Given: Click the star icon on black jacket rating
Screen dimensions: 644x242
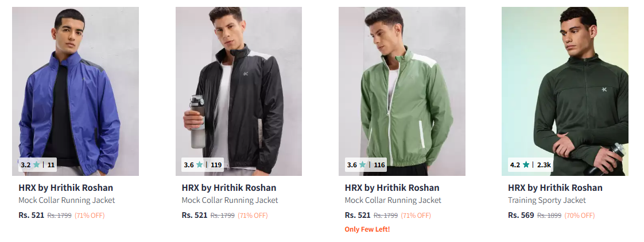Looking at the screenshot, I should pyautogui.click(x=200, y=165).
